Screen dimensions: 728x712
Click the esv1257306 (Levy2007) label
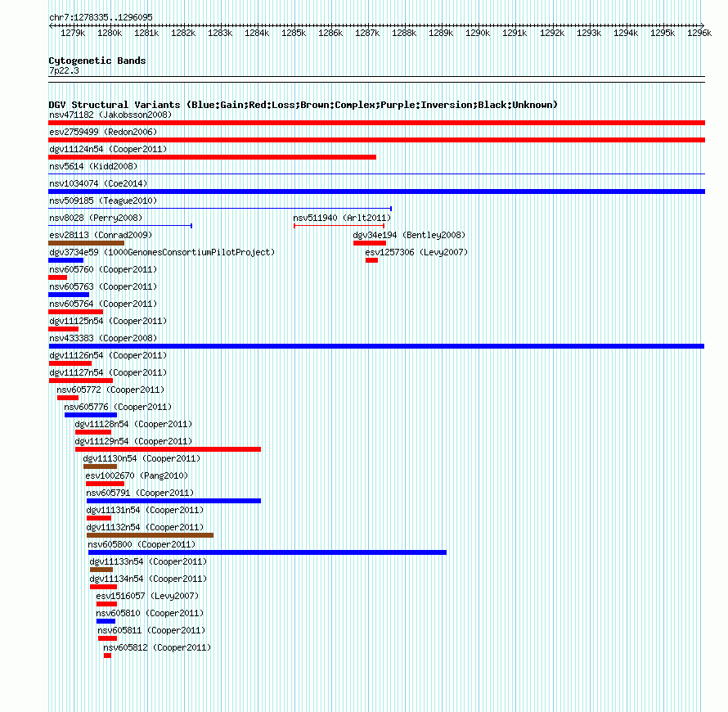click(416, 252)
